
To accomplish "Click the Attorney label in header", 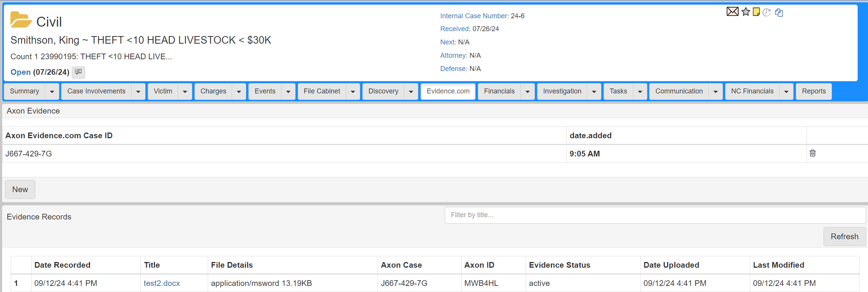I will pyautogui.click(x=454, y=55).
